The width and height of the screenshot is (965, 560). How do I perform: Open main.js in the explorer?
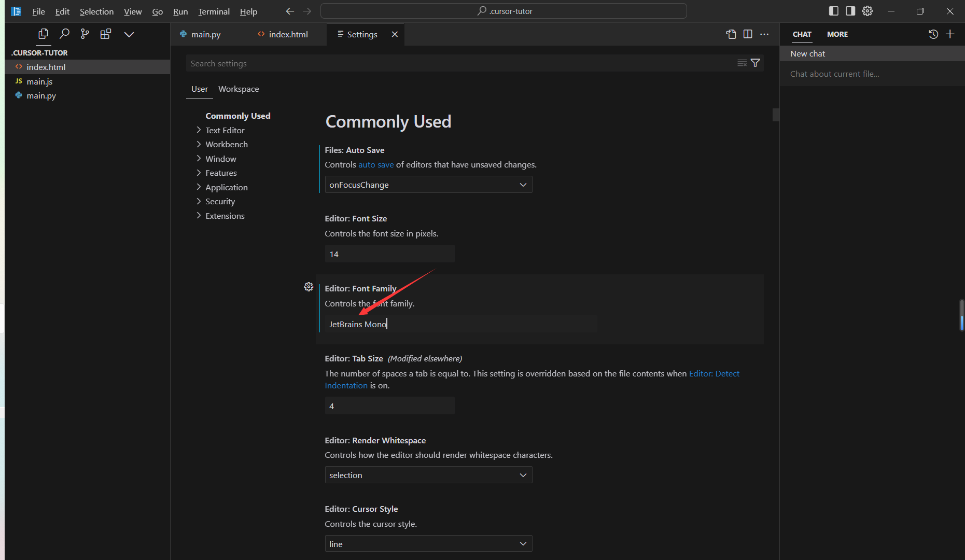point(87,81)
